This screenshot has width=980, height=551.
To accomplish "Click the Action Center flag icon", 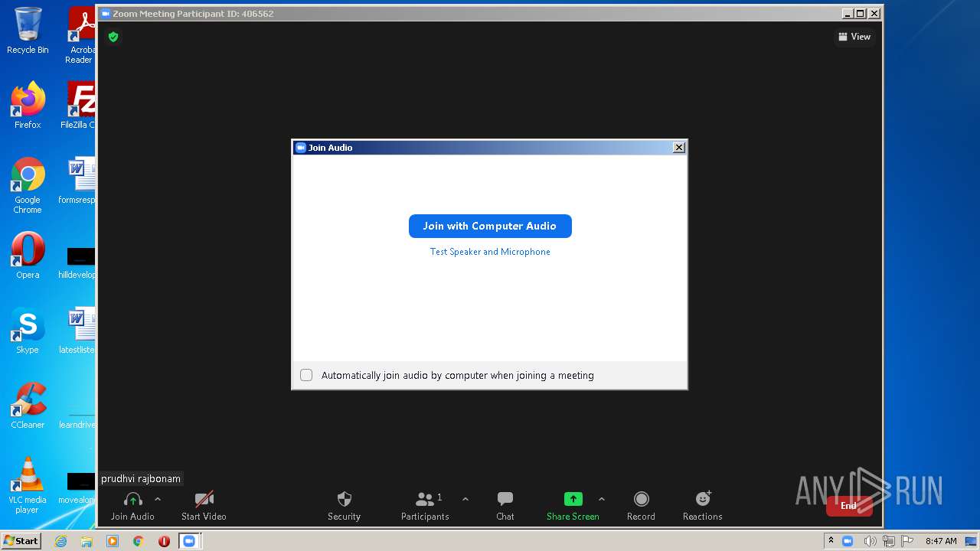I will (x=906, y=541).
